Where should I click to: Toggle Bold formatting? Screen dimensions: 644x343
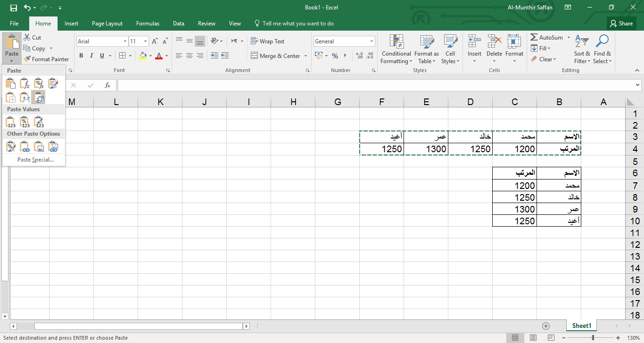click(81, 56)
